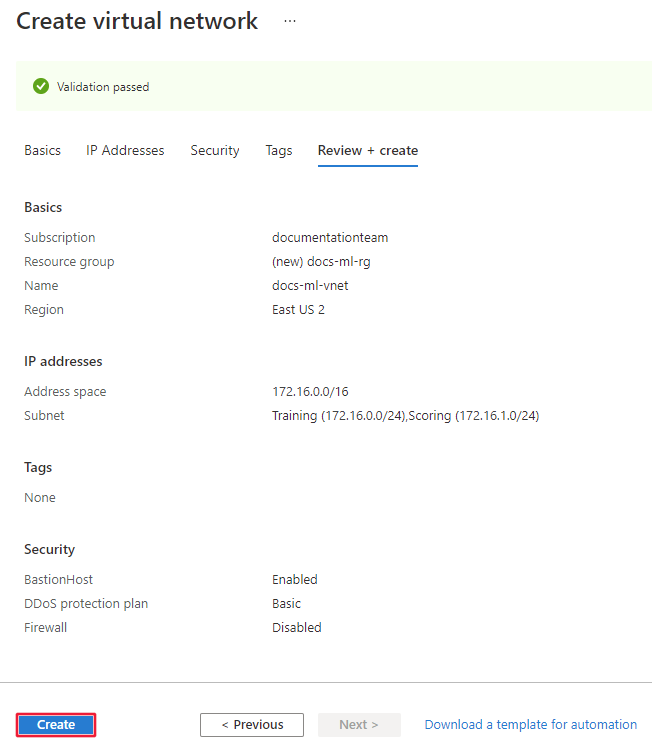Select the 'docs-ml-vnet' name value
The image size is (652, 752).
coord(310,286)
